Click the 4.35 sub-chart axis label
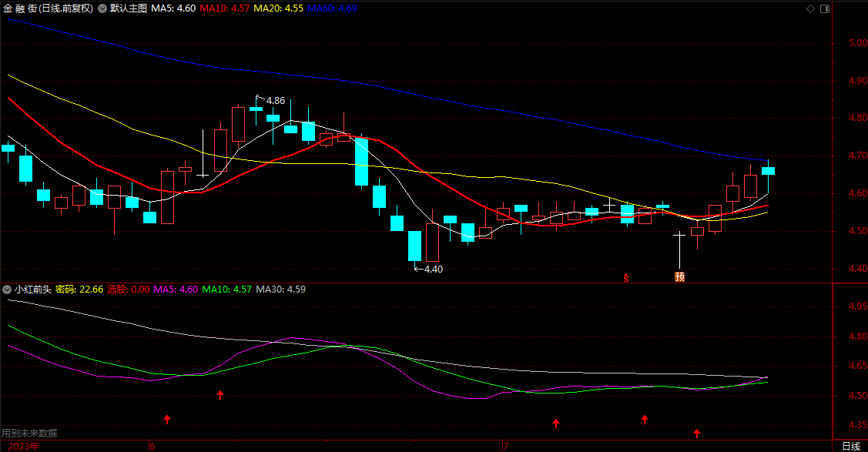Image resolution: width=868 pixels, height=452 pixels. pyautogui.click(x=858, y=426)
